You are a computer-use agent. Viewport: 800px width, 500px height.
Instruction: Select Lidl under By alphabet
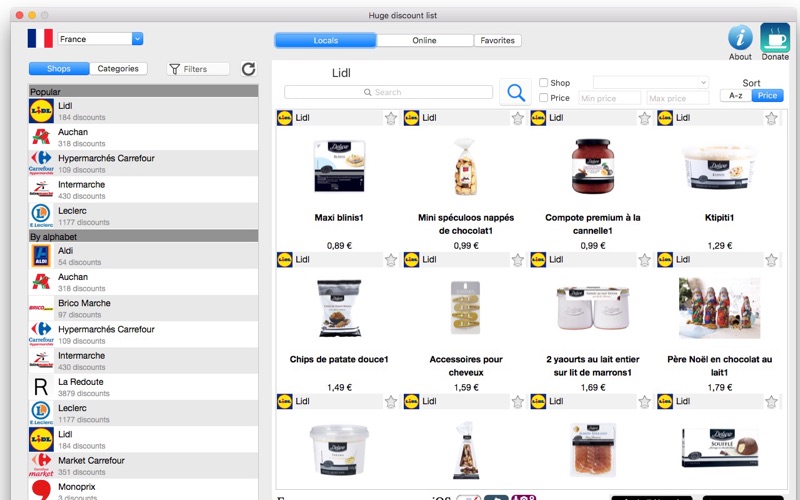pos(143,439)
